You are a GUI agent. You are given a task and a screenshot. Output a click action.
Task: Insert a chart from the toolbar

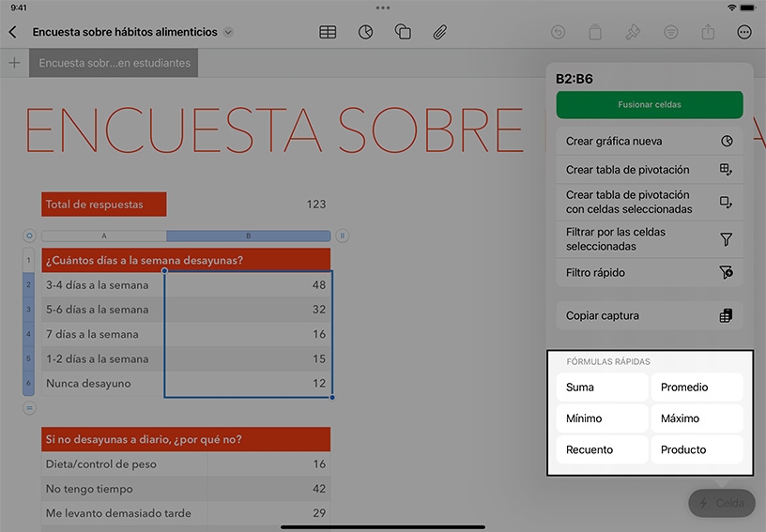pos(365,32)
